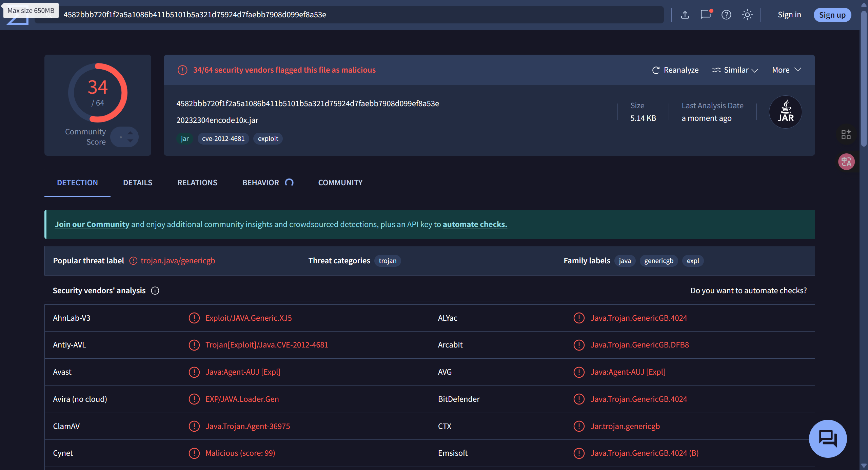
Task: Toggle light theme with sun icon
Action: click(747, 15)
